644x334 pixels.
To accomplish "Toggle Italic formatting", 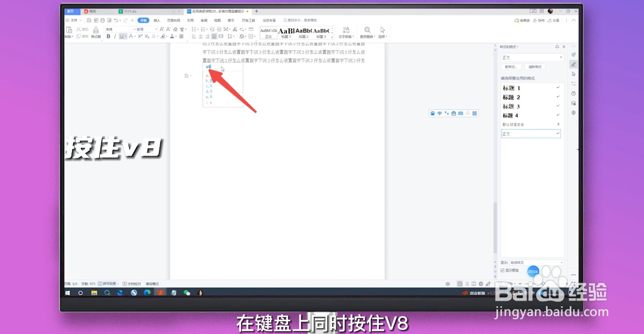I will (x=115, y=36).
